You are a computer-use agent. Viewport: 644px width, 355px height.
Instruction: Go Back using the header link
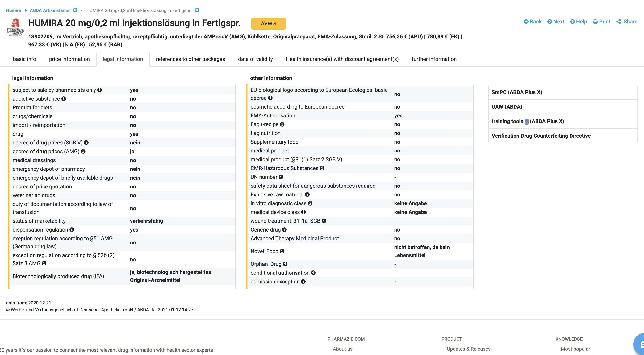pyautogui.click(x=533, y=22)
